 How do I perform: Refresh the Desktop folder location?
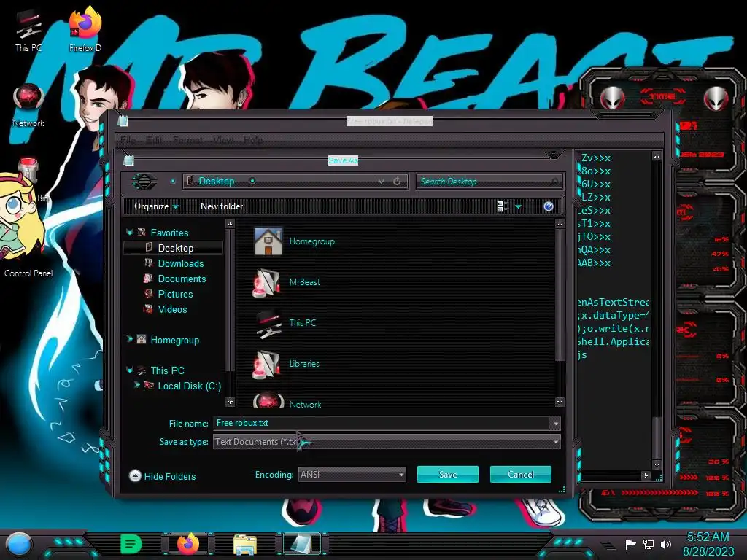(397, 182)
